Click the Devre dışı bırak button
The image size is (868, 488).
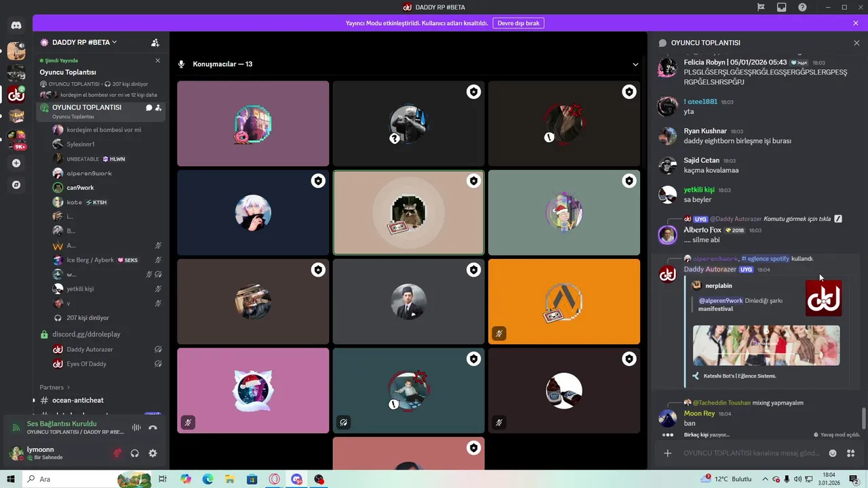(518, 23)
